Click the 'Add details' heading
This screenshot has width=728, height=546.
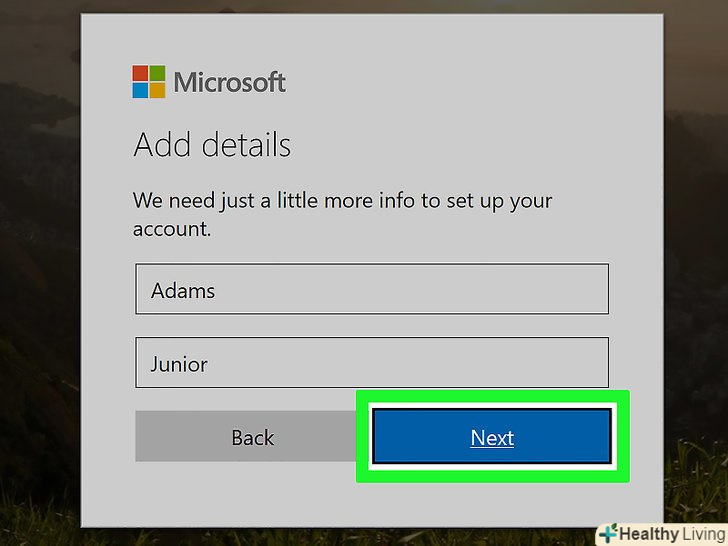(212, 145)
